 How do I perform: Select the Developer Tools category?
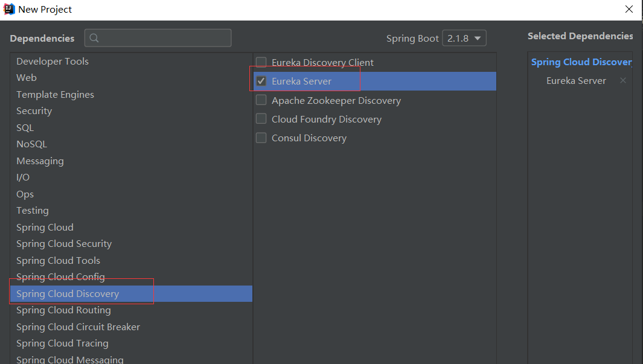[53, 61]
